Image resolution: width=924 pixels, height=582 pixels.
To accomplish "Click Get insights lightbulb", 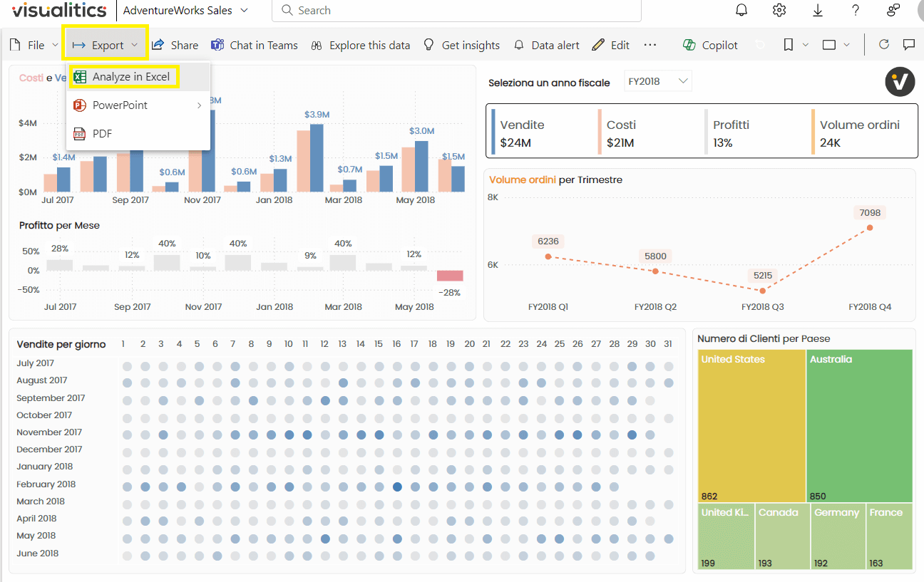I will 461,45.
